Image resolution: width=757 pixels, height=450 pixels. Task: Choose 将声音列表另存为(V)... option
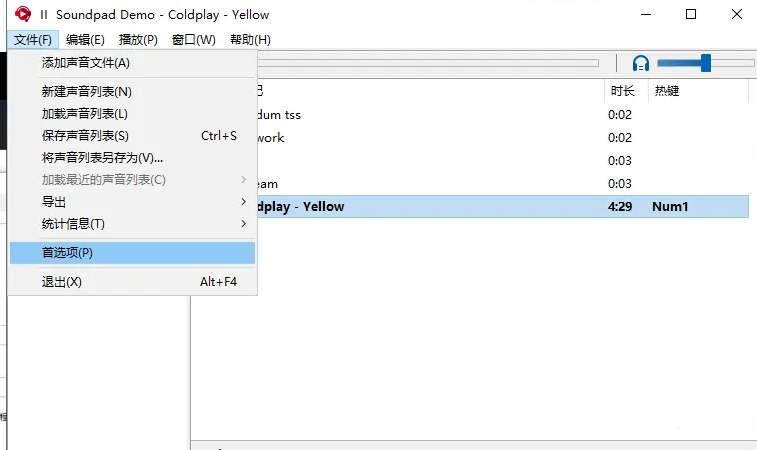click(102, 158)
